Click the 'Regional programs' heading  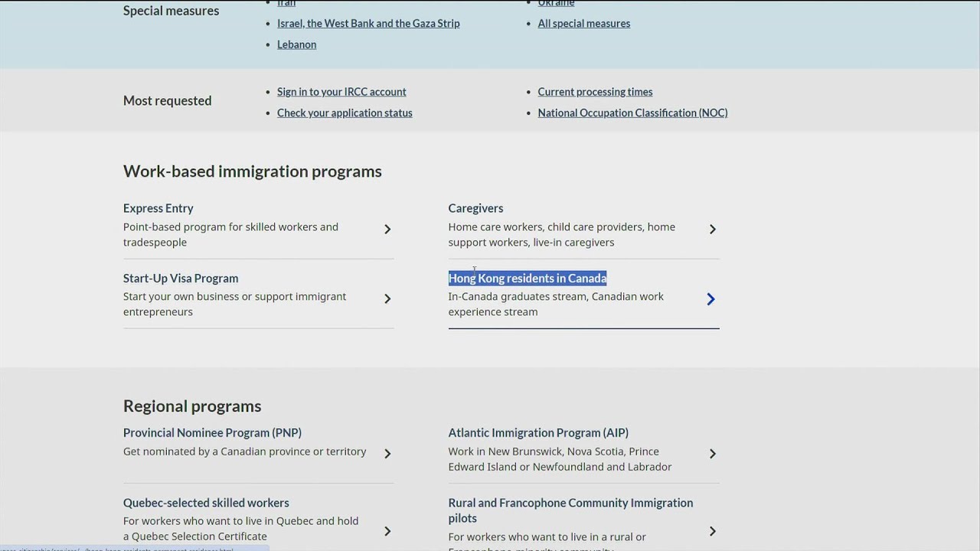coord(192,406)
